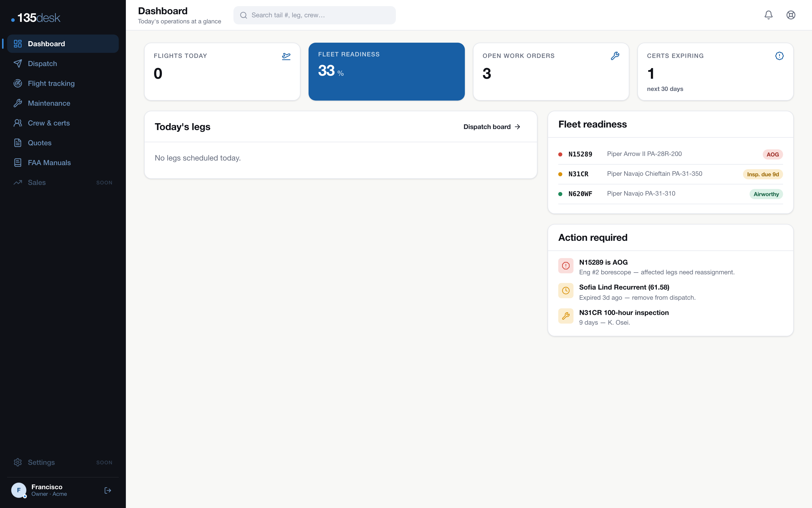Screen dimensions: 812x508
Task: Select tail number N15289
Action: 580,154
